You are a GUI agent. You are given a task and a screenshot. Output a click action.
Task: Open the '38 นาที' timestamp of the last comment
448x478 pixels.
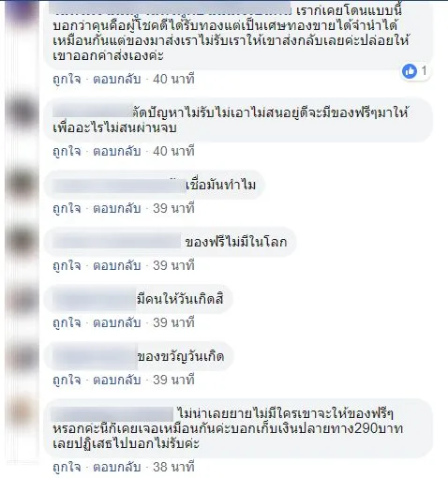coord(173,467)
